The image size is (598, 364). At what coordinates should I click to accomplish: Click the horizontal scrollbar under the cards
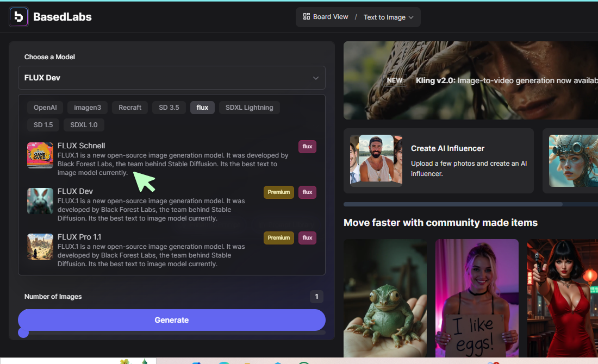click(x=453, y=204)
